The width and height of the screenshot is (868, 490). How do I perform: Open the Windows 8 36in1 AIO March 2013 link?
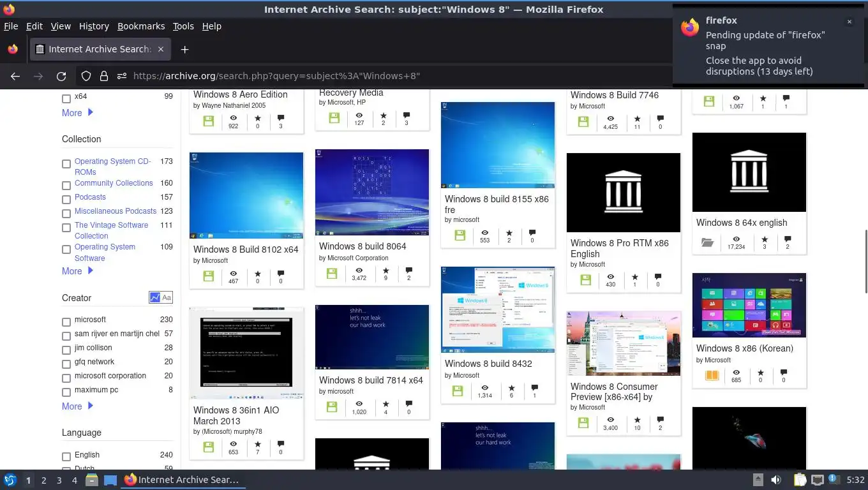[236, 415]
